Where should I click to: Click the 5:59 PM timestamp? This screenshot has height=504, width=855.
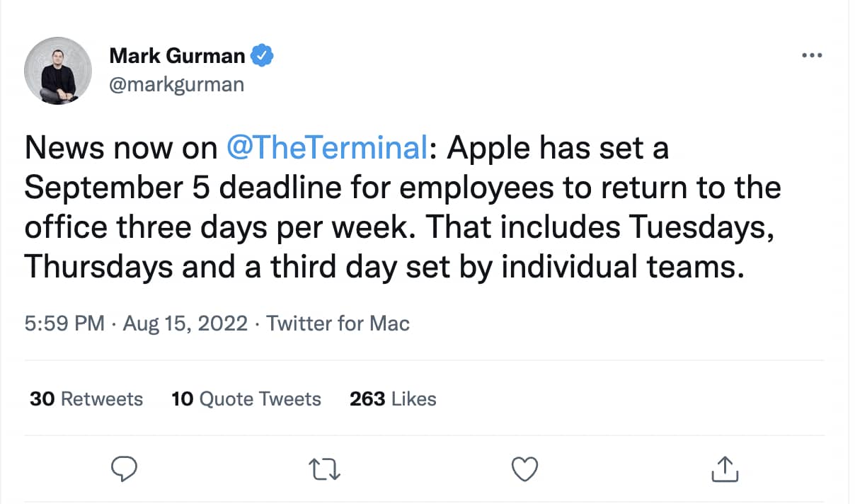click(x=64, y=323)
